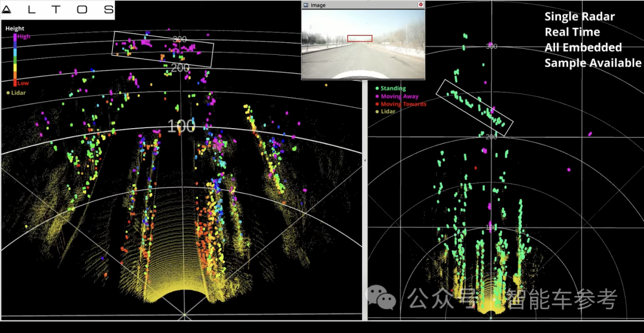Click the large 100 range label in left view

point(181,126)
